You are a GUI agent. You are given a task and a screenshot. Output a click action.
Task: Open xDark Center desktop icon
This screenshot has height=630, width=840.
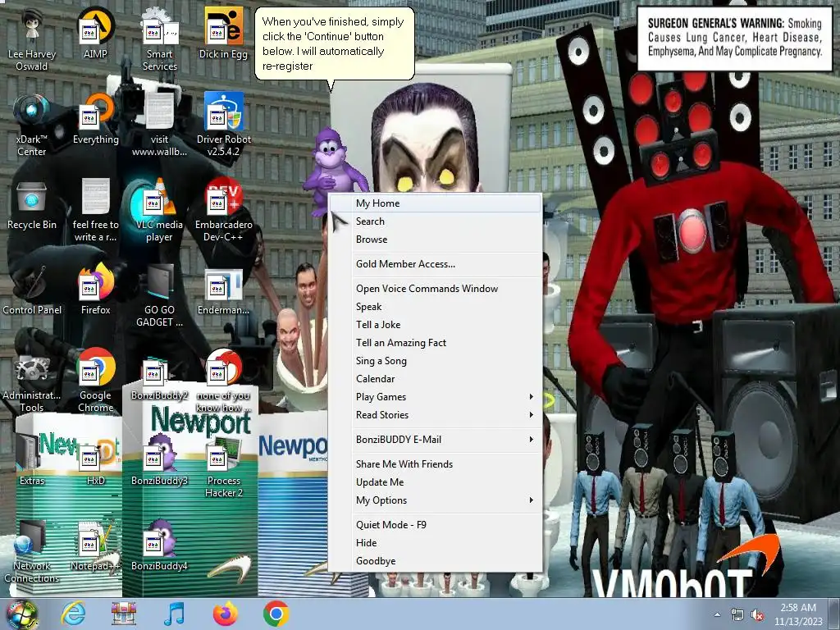tap(32, 126)
